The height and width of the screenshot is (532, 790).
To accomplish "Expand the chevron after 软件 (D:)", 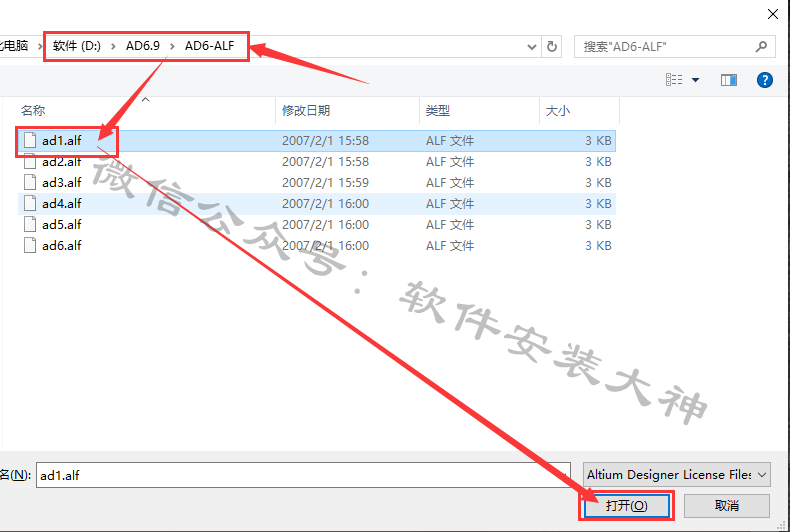I will 113,46.
